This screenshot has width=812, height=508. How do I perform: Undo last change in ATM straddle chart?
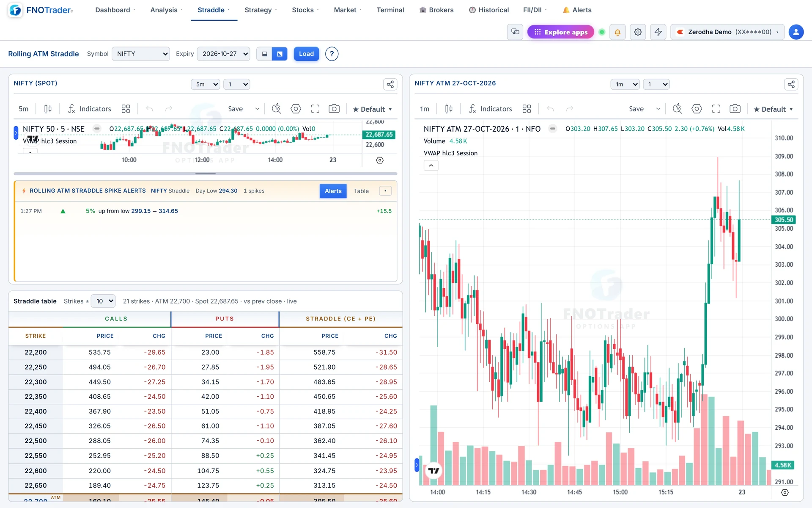click(x=550, y=109)
